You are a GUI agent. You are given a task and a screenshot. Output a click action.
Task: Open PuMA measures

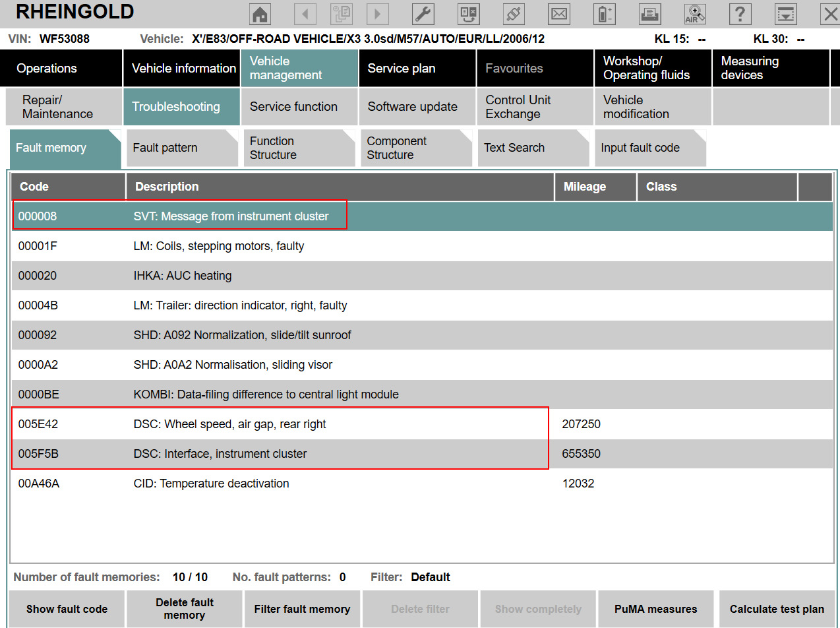click(x=656, y=609)
